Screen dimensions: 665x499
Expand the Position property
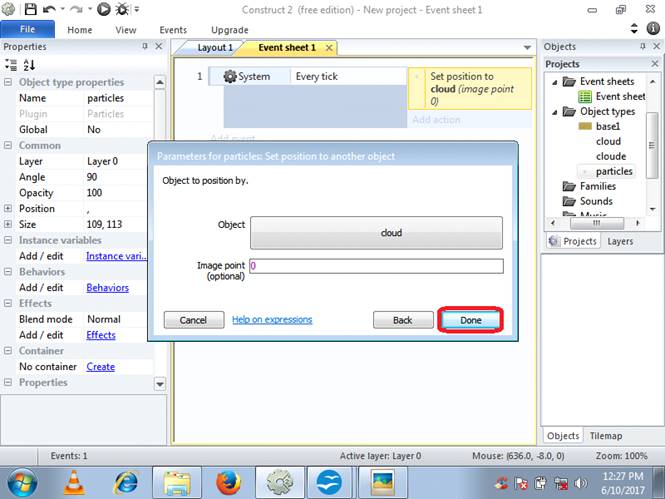coord(8,208)
